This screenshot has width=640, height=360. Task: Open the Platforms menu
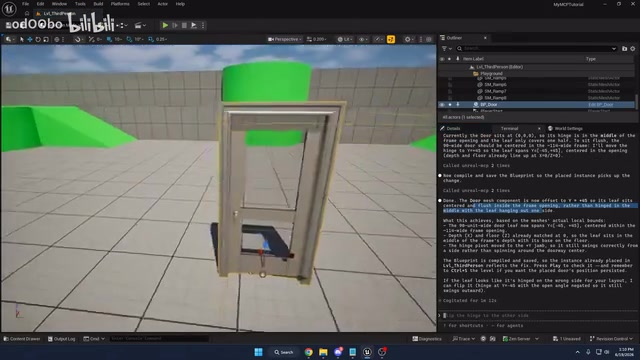click(x=120, y=4)
